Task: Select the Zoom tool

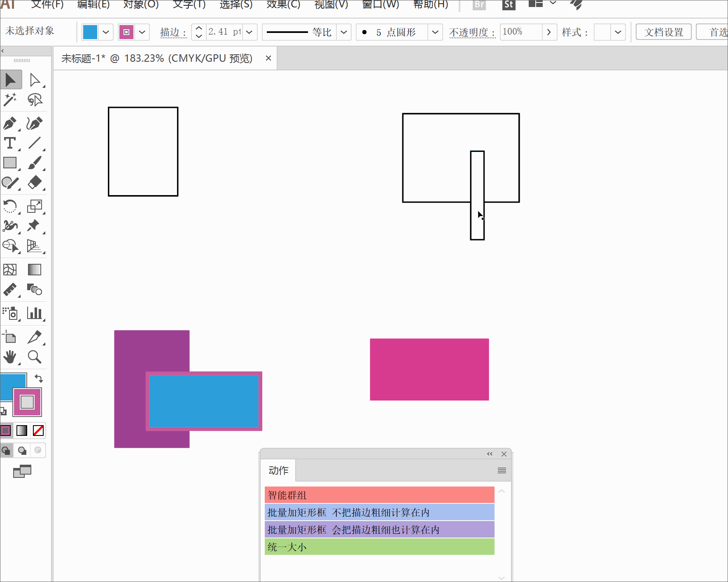Action: click(x=35, y=357)
